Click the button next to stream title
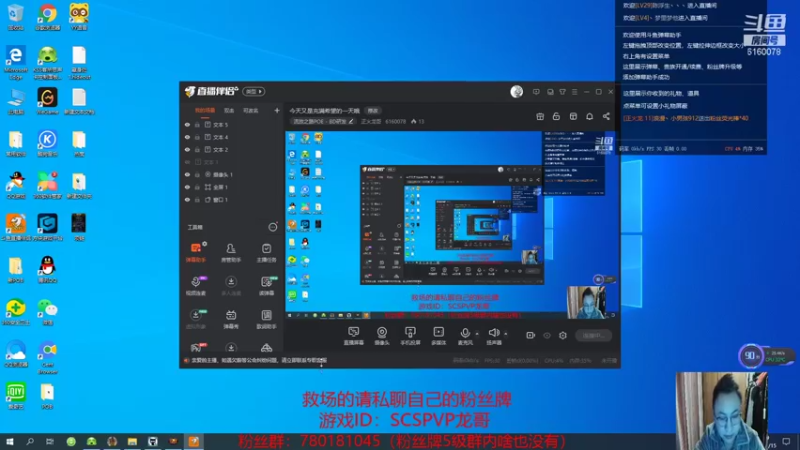Image resolution: width=800 pixels, height=450 pixels. (373, 111)
